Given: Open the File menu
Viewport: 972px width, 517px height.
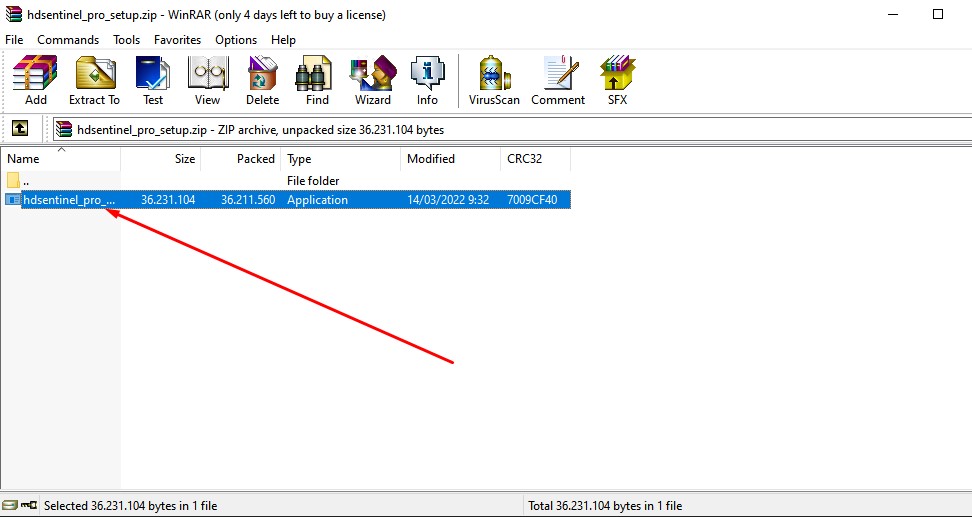Looking at the screenshot, I should click(x=14, y=40).
